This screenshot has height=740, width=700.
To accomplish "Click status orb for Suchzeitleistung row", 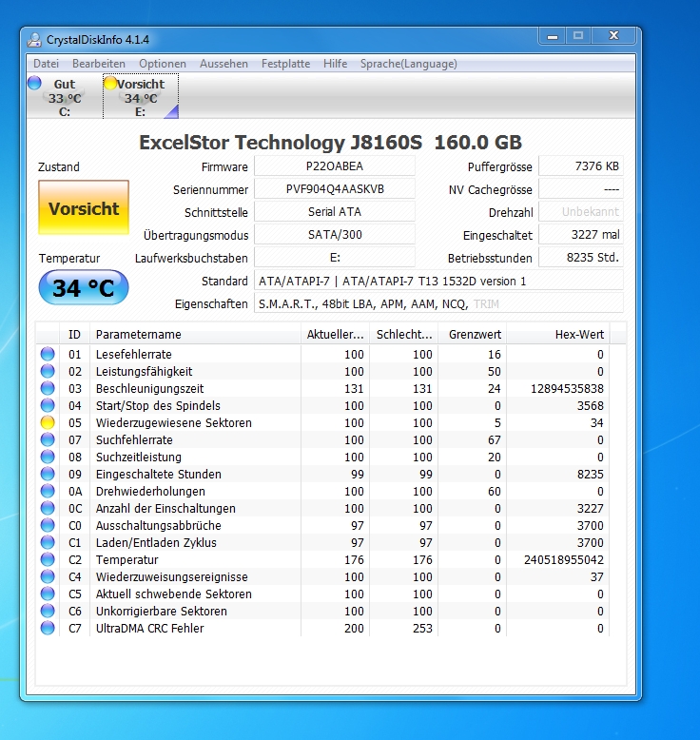I will pos(48,457).
